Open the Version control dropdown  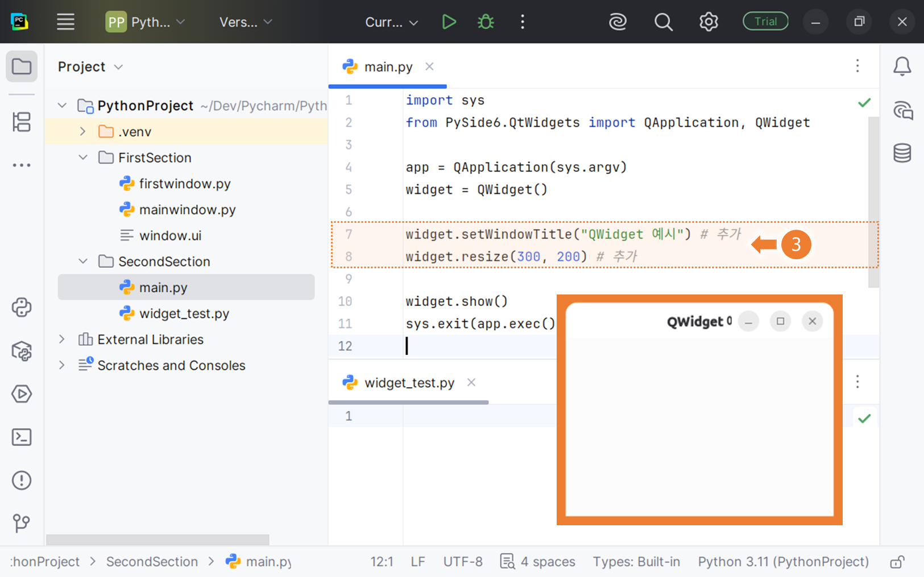(x=246, y=22)
